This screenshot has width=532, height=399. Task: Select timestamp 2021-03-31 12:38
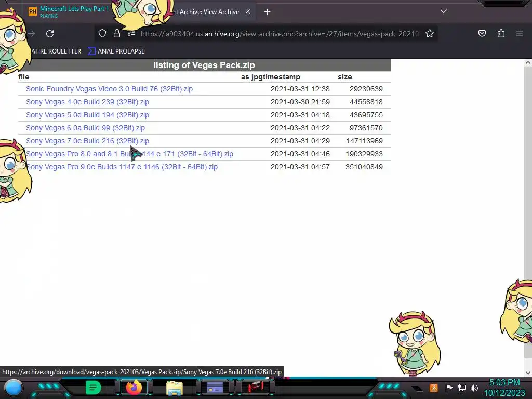point(300,89)
